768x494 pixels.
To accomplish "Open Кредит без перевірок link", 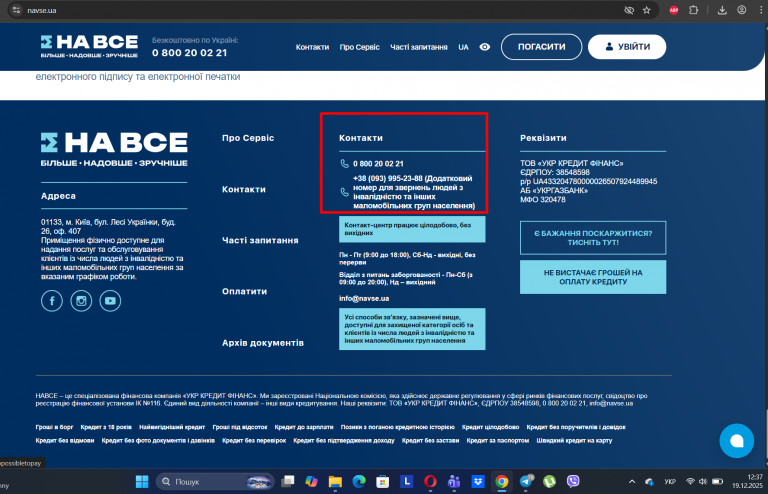I will (x=254, y=441).
